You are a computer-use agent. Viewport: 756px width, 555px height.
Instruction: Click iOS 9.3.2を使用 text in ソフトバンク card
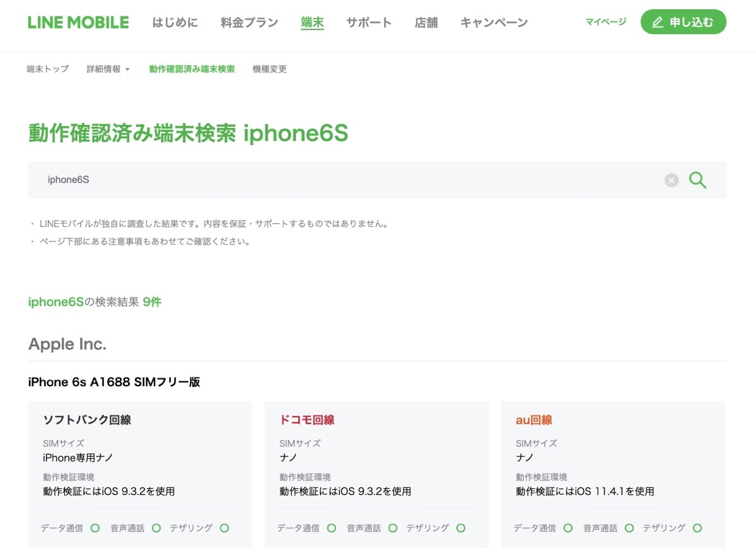tap(138, 491)
